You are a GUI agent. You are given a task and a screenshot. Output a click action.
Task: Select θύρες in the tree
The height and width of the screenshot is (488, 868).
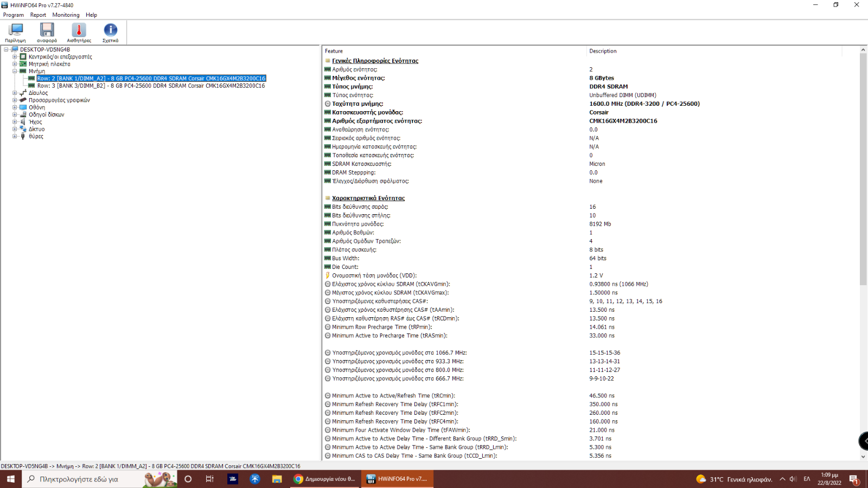36,136
